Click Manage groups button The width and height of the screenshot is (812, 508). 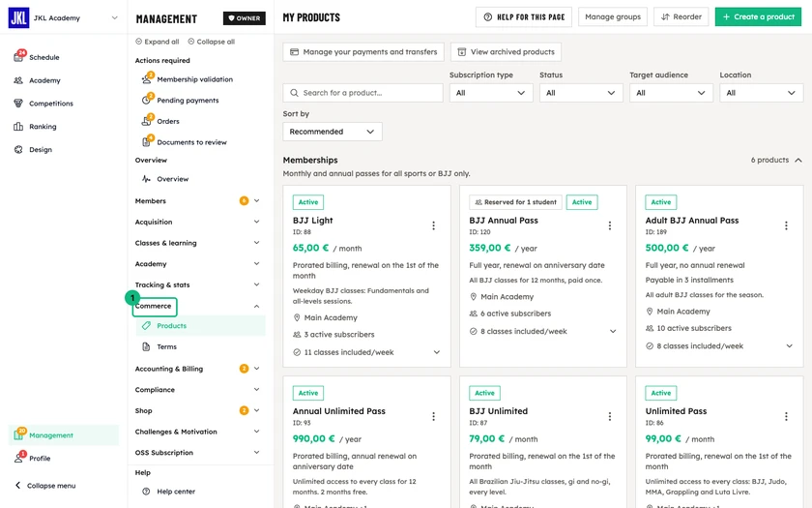(613, 16)
